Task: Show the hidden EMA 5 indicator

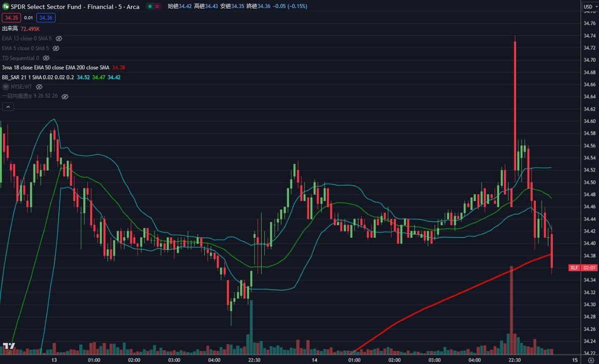Action: pos(56,48)
